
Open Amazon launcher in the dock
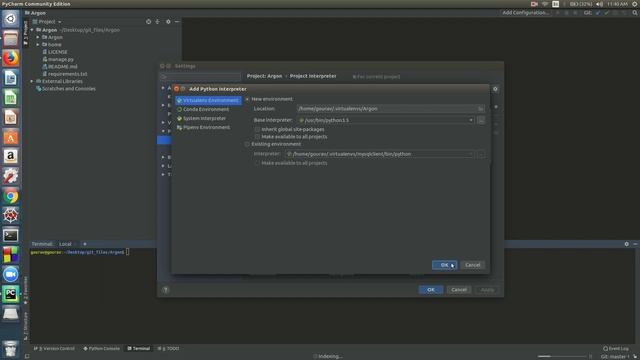click(x=11, y=156)
